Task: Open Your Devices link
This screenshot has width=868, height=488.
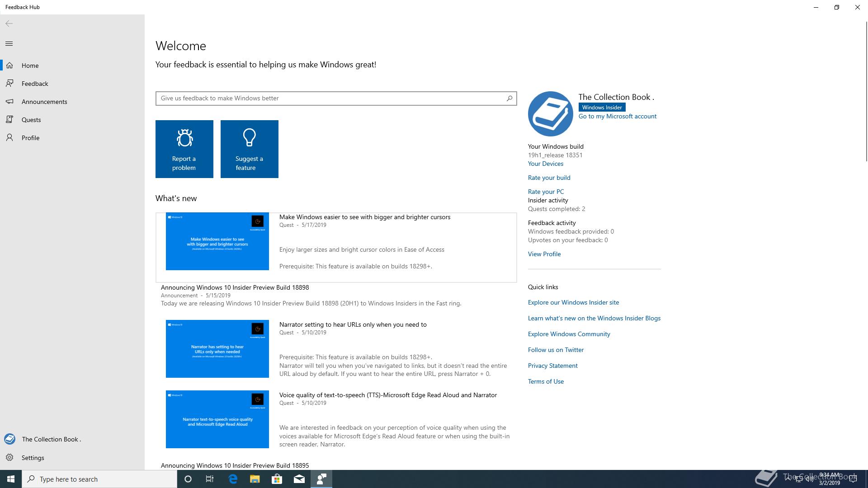Action: [x=546, y=164]
